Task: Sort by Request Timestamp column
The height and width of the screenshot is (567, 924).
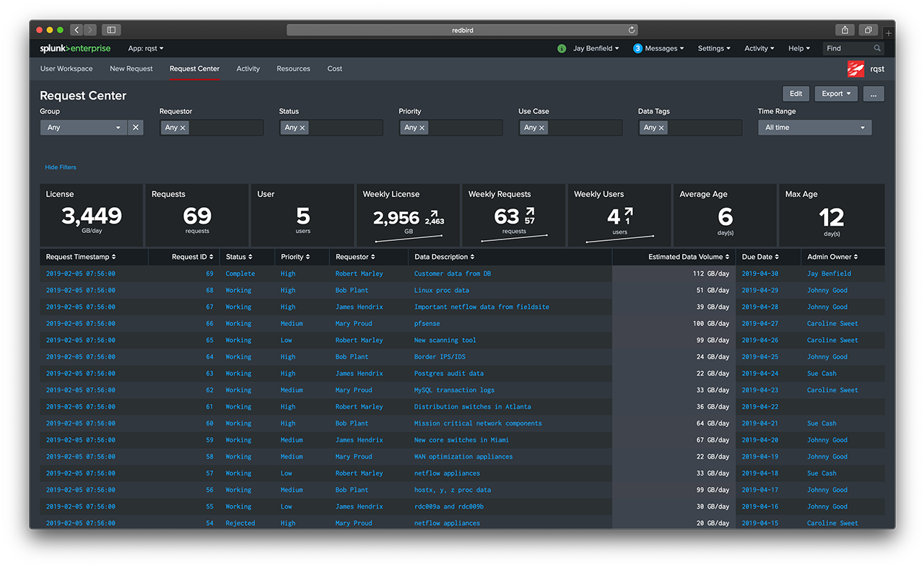Action: (81, 257)
